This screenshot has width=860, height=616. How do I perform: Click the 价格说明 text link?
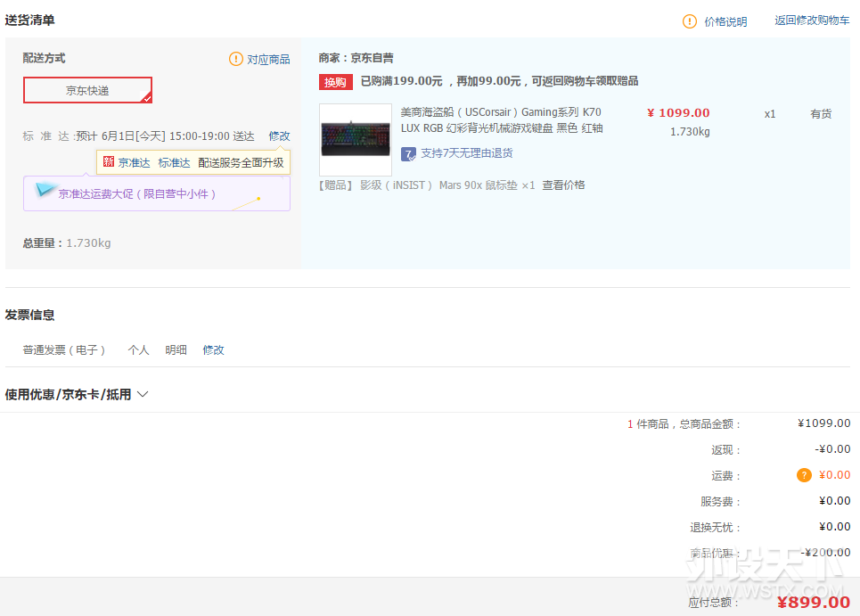click(725, 22)
